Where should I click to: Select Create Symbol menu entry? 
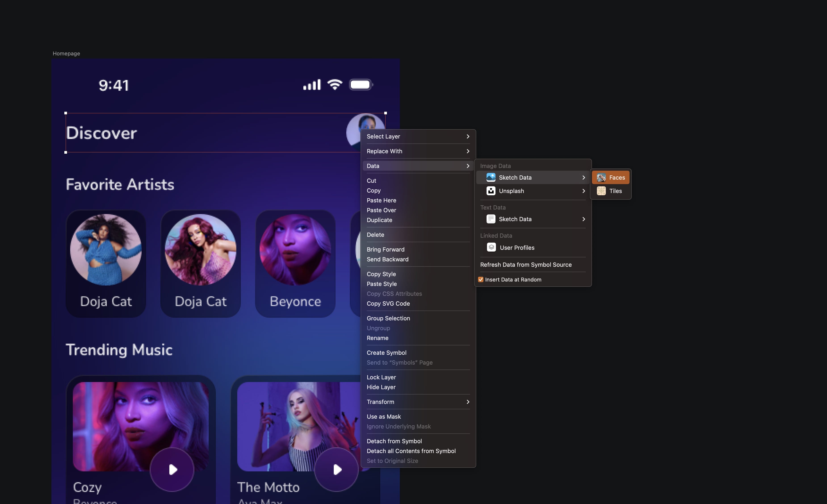pyautogui.click(x=386, y=353)
